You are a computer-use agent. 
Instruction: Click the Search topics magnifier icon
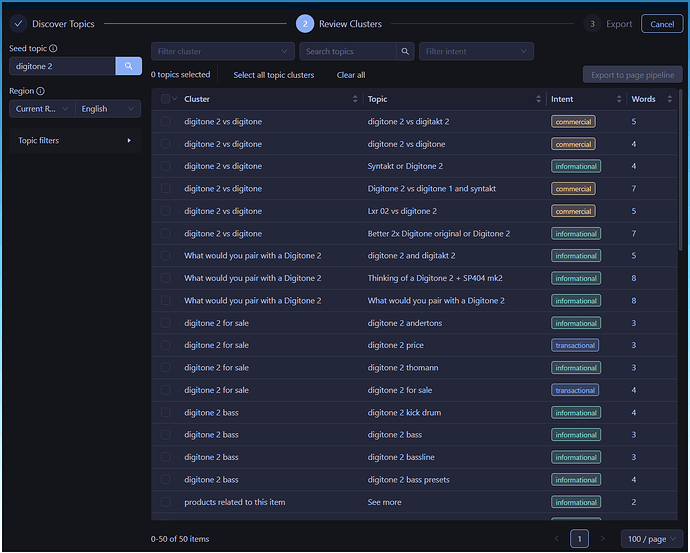pyautogui.click(x=405, y=51)
